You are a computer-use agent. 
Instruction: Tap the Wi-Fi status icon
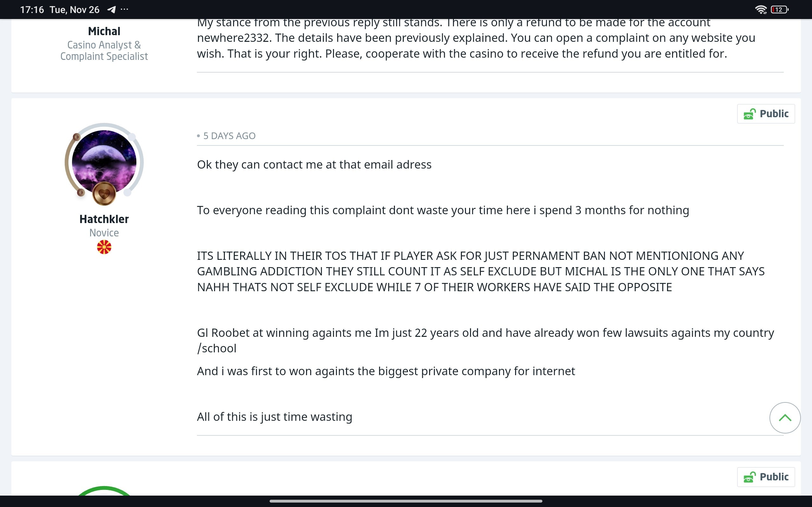761,10
